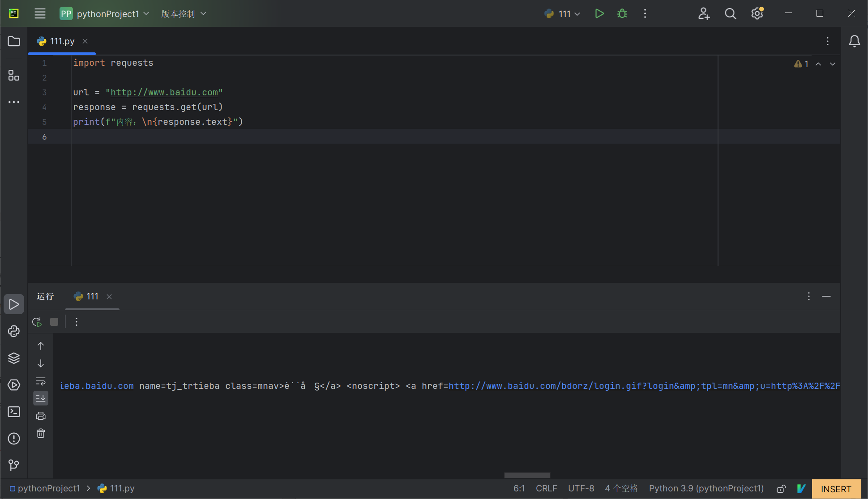
Task: Toggle soft-wrap in run console
Action: point(41,381)
